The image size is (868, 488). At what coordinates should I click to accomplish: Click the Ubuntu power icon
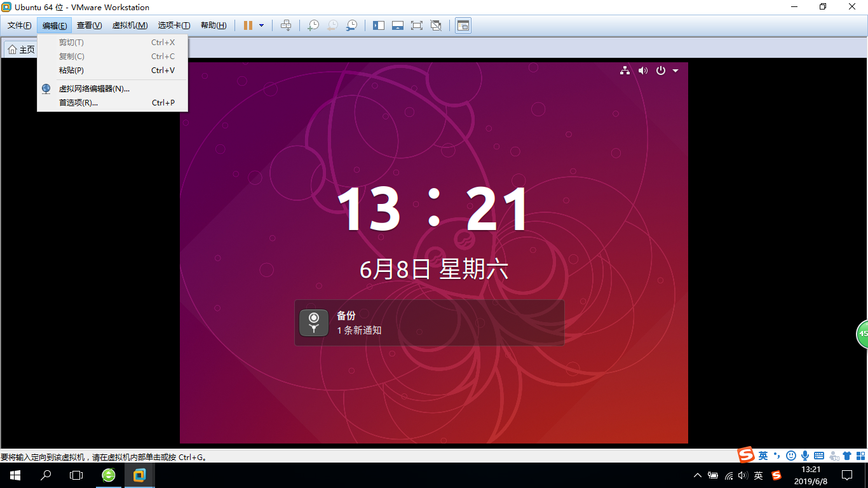pos(661,71)
